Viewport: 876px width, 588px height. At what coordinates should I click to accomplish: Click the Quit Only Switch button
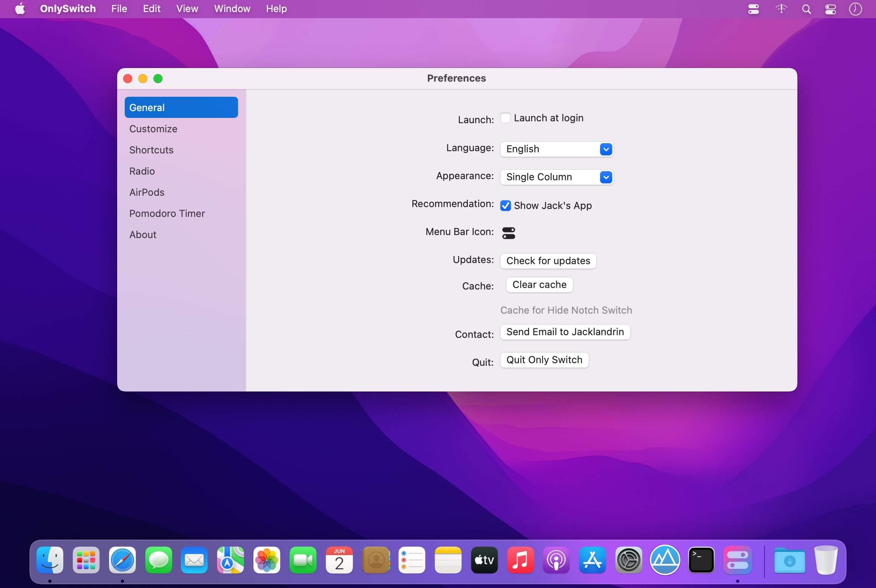[544, 360]
